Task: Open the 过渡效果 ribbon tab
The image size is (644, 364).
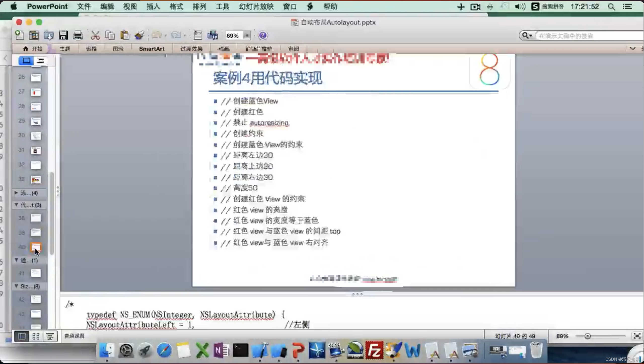Action: tap(191, 49)
